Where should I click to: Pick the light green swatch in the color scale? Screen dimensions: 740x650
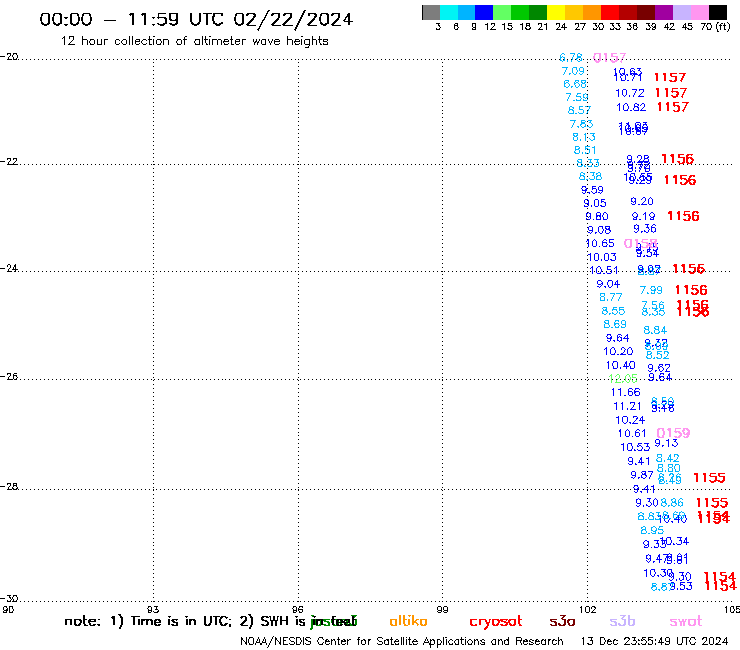click(502, 12)
